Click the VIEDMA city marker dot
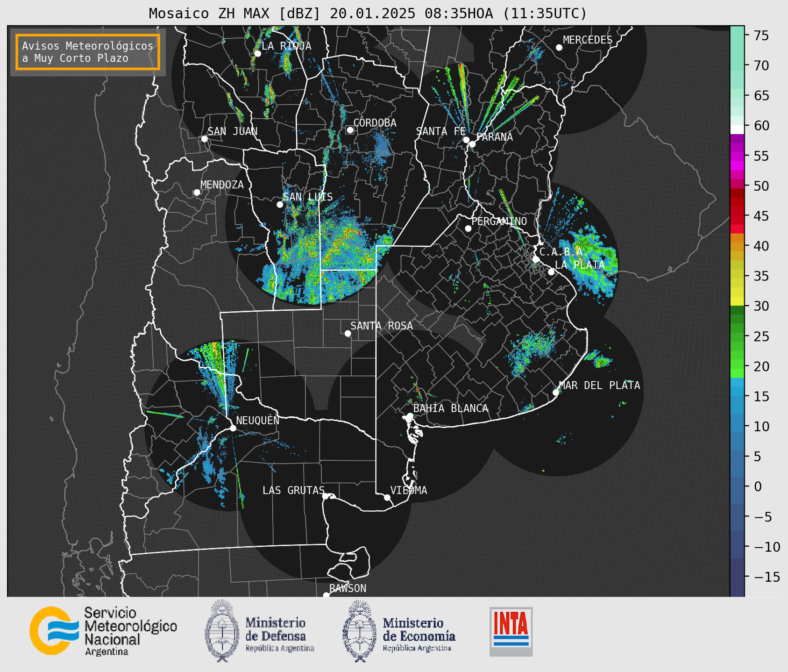The image size is (788, 672). (387, 498)
